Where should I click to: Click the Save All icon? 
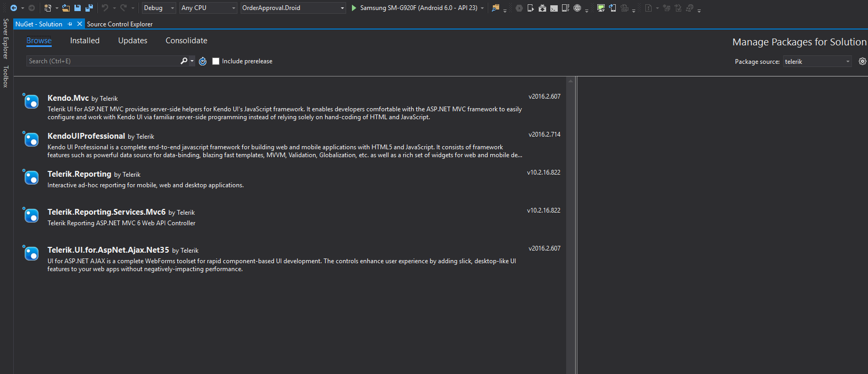pos(89,8)
